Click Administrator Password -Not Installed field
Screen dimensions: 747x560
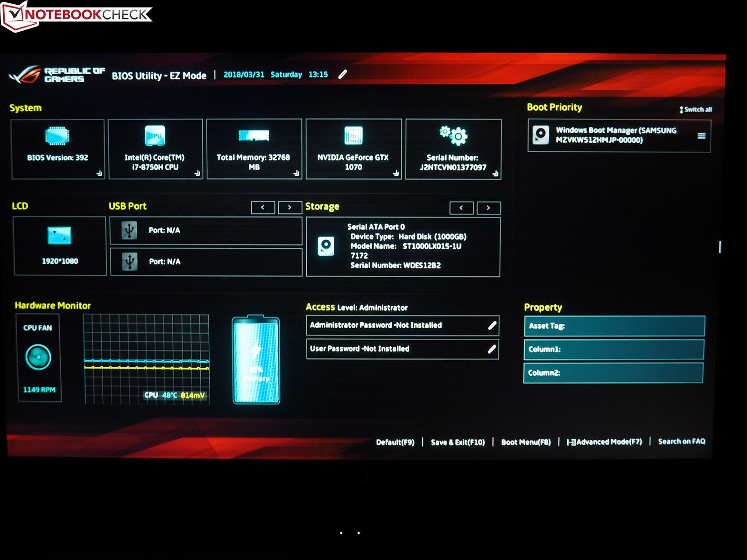coord(402,326)
